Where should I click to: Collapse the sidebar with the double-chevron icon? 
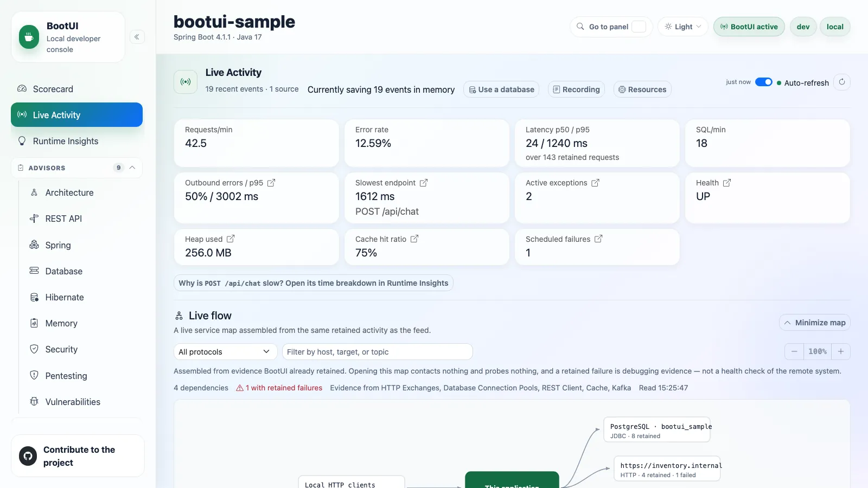tap(137, 37)
